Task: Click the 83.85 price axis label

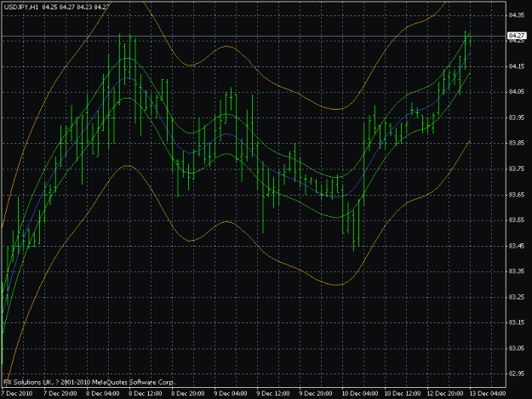Action: (517, 143)
